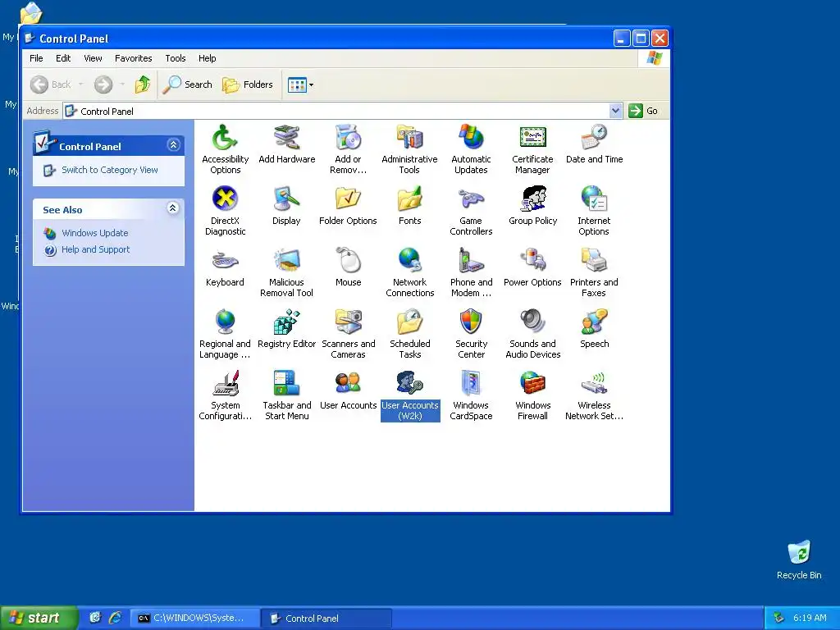Click the taskbar clock showing 6:19 AM

pos(810,619)
